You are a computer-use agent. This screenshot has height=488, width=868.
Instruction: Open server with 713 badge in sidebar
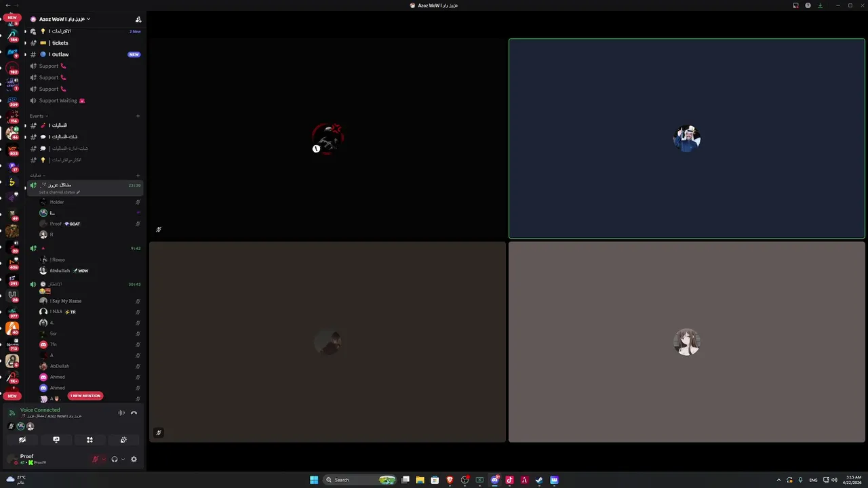click(12, 344)
